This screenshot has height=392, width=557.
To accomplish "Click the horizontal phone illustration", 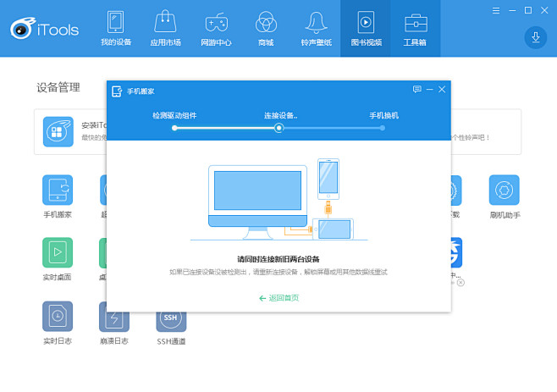I will pyautogui.click(x=333, y=229).
